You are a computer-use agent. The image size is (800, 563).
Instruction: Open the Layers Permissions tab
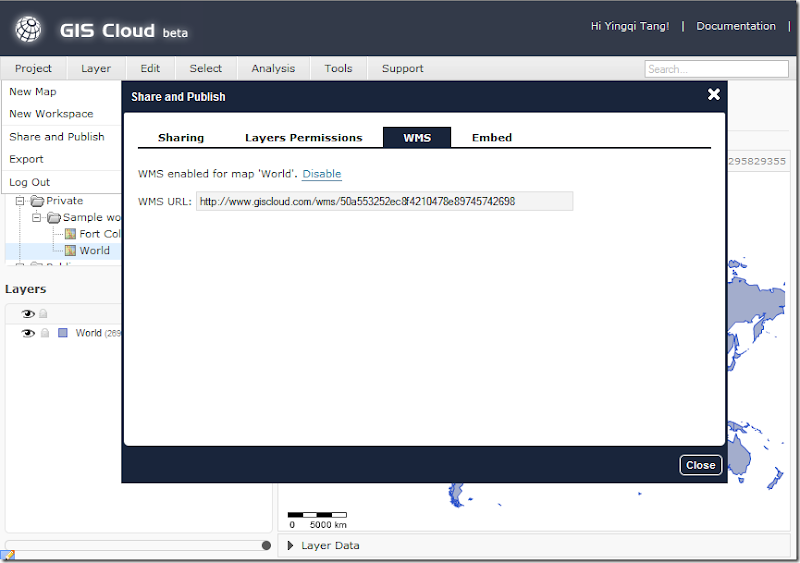(304, 137)
